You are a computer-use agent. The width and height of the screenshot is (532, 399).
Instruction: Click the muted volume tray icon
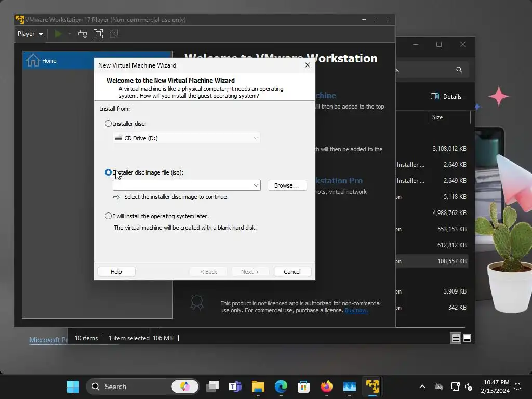(469, 387)
